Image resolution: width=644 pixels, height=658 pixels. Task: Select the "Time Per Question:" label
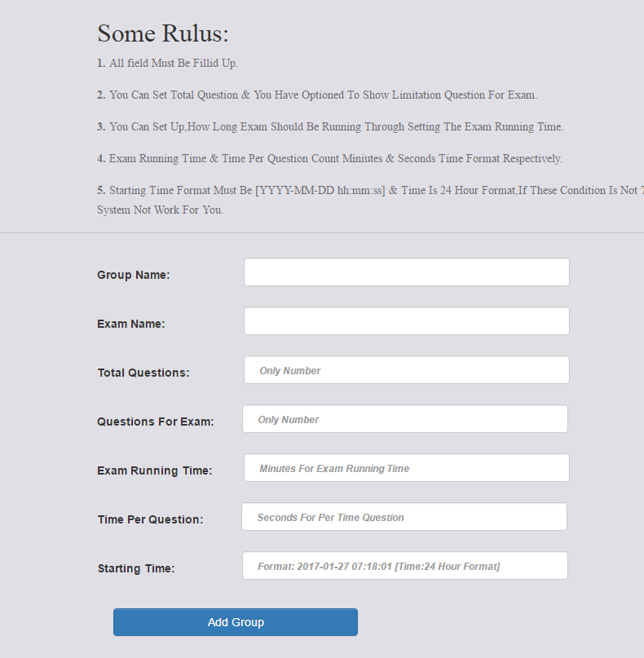click(x=151, y=519)
